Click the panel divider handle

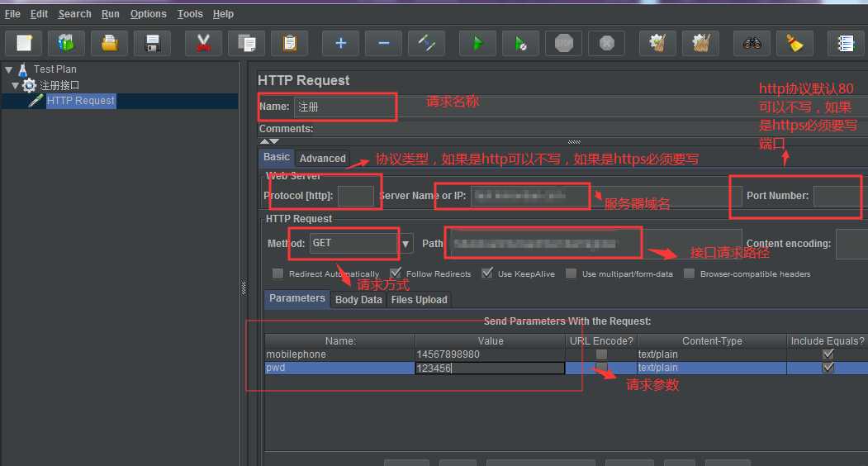pyautogui.click(x=244, y=288)
